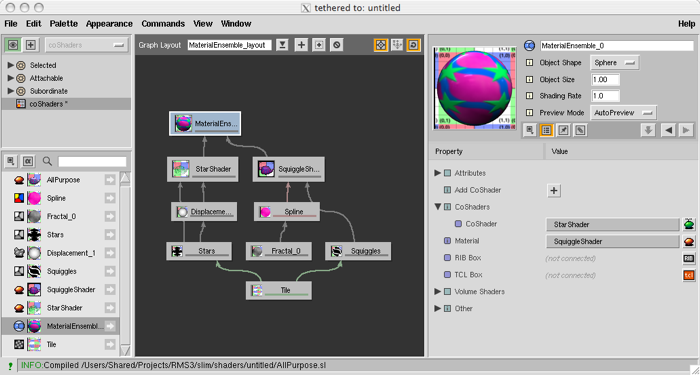The height and width of the screenshot is (375, 700).
Task: Select StarShader in the palette list
Action: coord(60,308)
